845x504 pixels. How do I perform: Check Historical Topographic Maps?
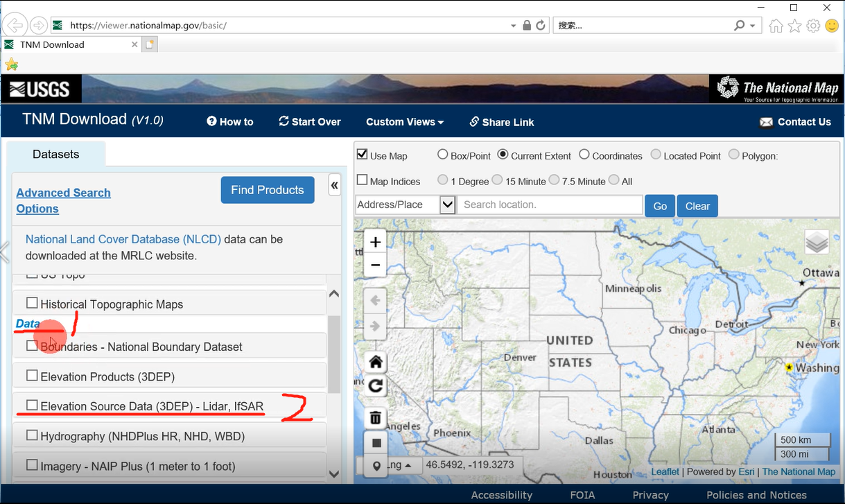pyautogui.click(x=32, y=303)
